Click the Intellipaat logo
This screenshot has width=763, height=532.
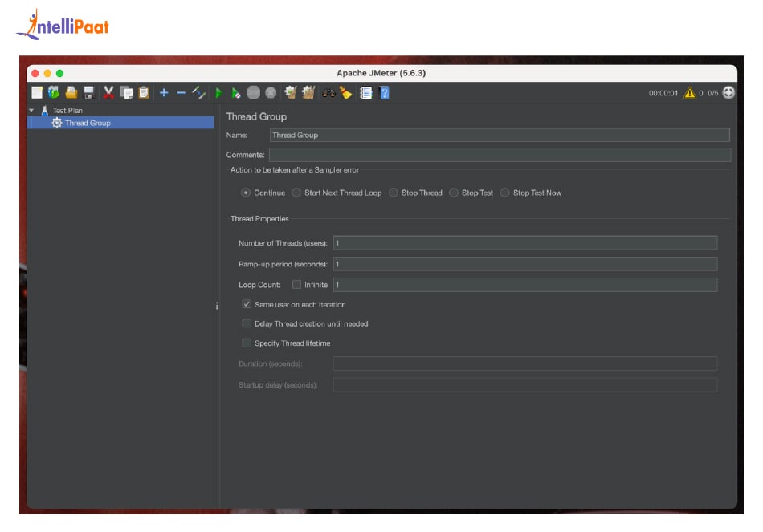[63, 24]
